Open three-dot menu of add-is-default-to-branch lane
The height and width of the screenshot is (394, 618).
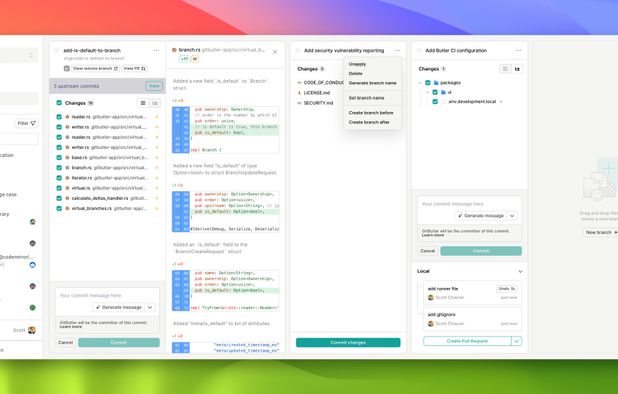[156, 50]
